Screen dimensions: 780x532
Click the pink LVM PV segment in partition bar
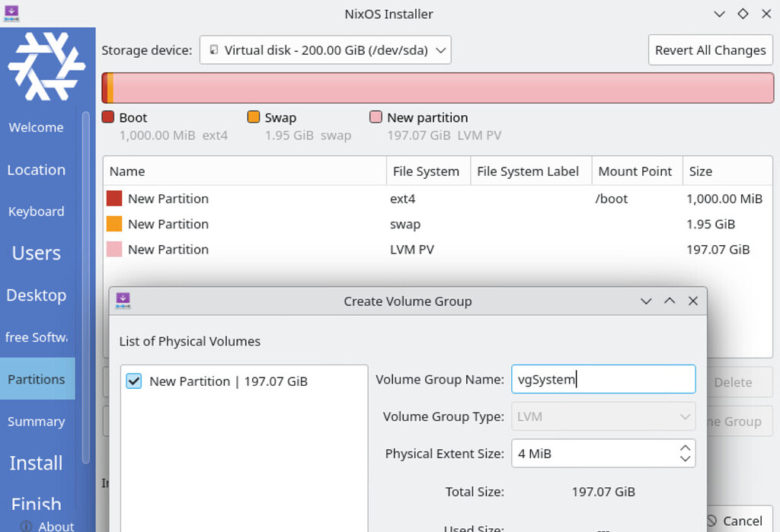pos(443,88)
